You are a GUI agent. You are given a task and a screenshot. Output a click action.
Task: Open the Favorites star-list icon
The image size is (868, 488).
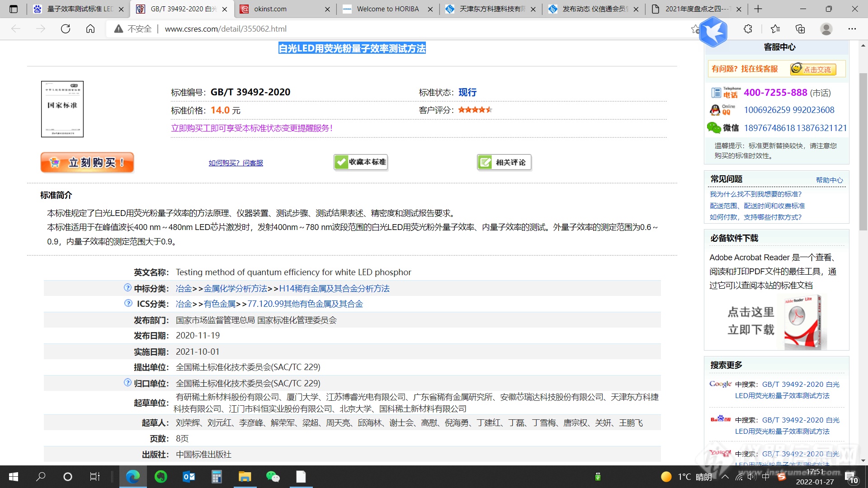pos(775,29)
